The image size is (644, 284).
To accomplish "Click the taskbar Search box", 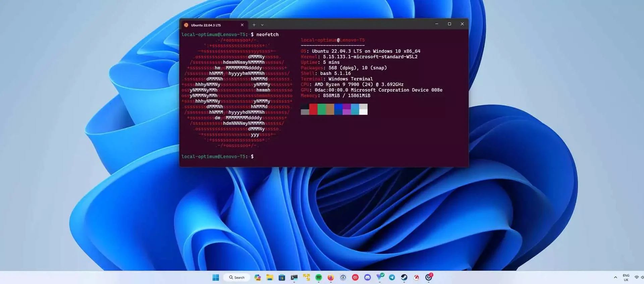I will [237, 277].
